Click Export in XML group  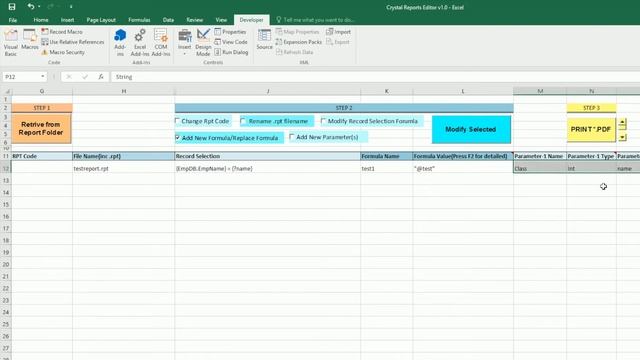click(x=338, y=42)
